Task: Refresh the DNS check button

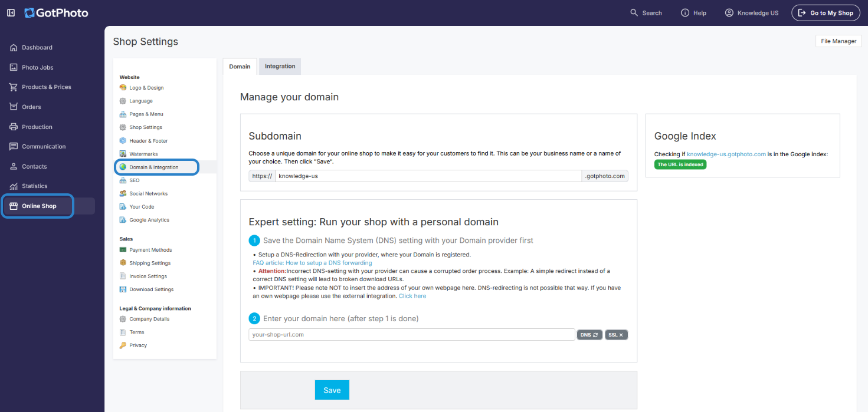Action: pyautogui.click(x=589, y=335)
